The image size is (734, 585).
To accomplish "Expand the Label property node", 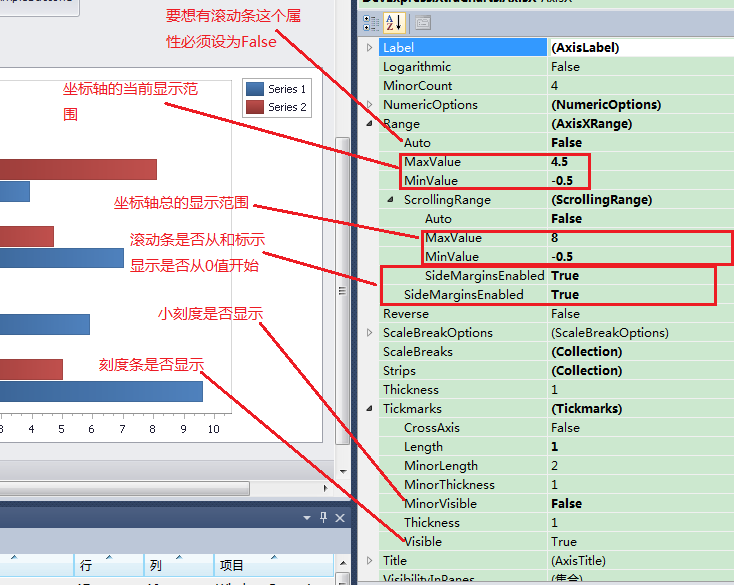I will point(369,47).
